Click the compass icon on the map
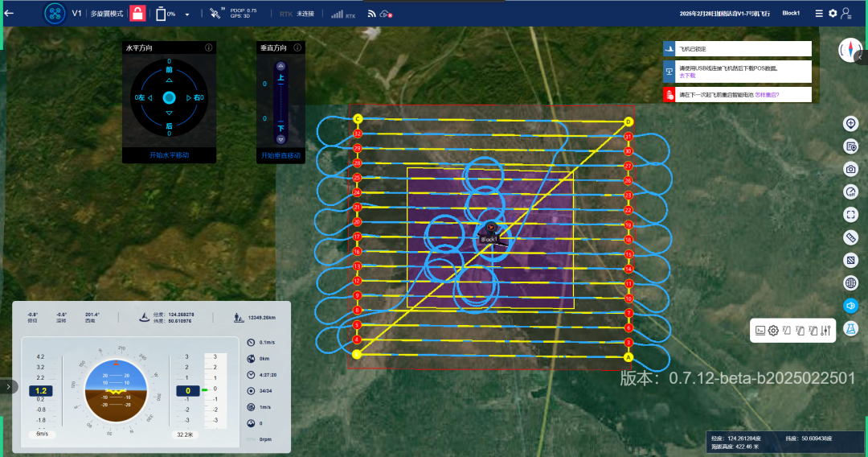This screenshot has width=868, height=457. point(849,50)
